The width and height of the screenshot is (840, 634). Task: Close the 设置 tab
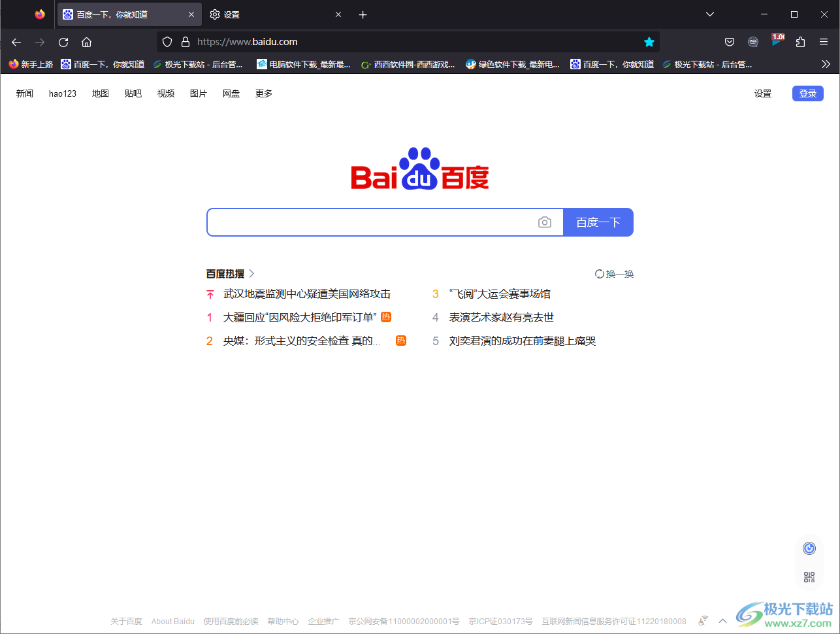pyautogui.click(x=338, y=14)
